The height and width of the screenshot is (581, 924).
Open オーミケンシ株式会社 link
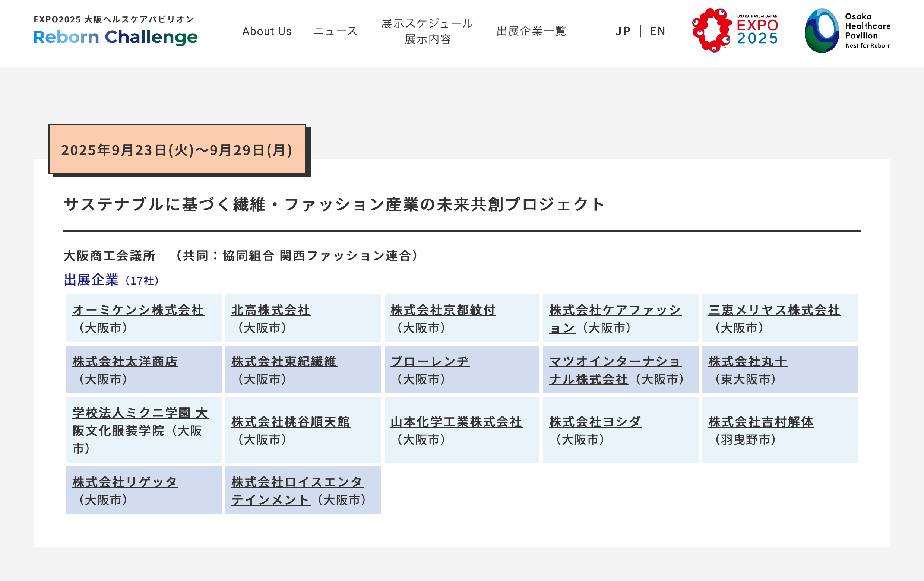coord(138,310)
